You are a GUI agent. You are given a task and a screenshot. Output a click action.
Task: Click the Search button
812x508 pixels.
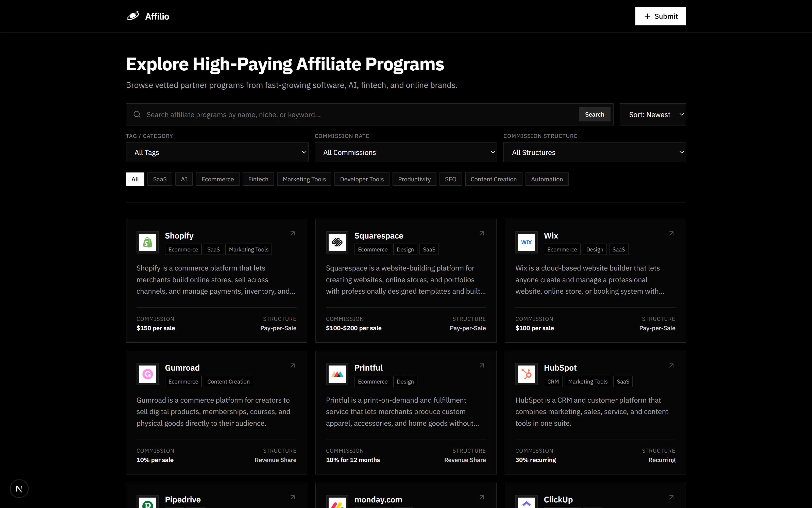594,115
